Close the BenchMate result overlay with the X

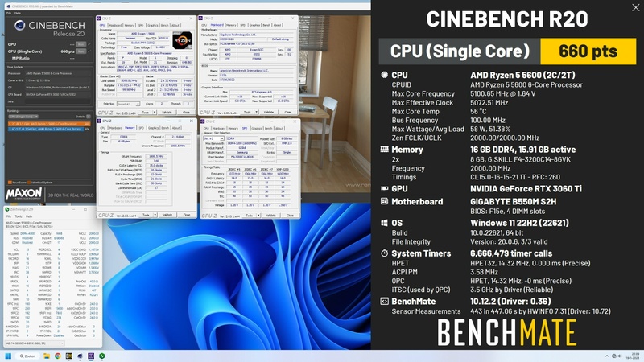pos(635,8)
